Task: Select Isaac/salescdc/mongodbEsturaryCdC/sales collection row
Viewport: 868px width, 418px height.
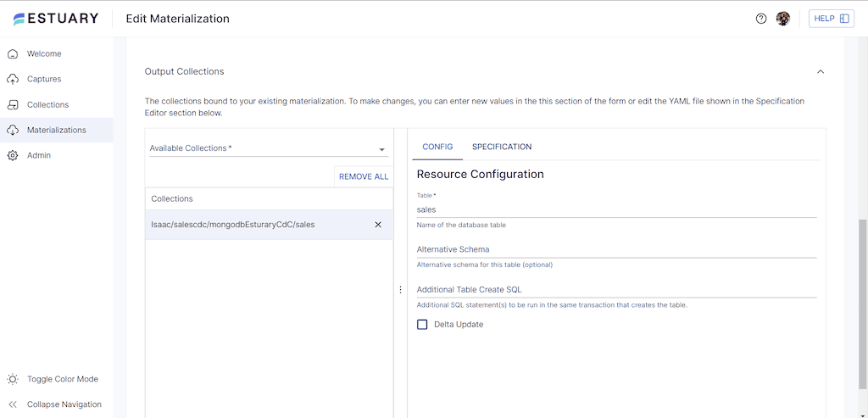Action: click(269, 225)
